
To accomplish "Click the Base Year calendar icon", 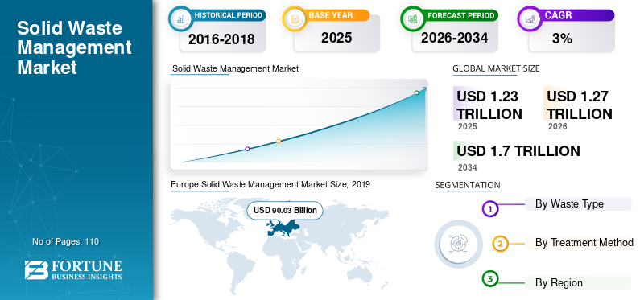I will 294,18.
